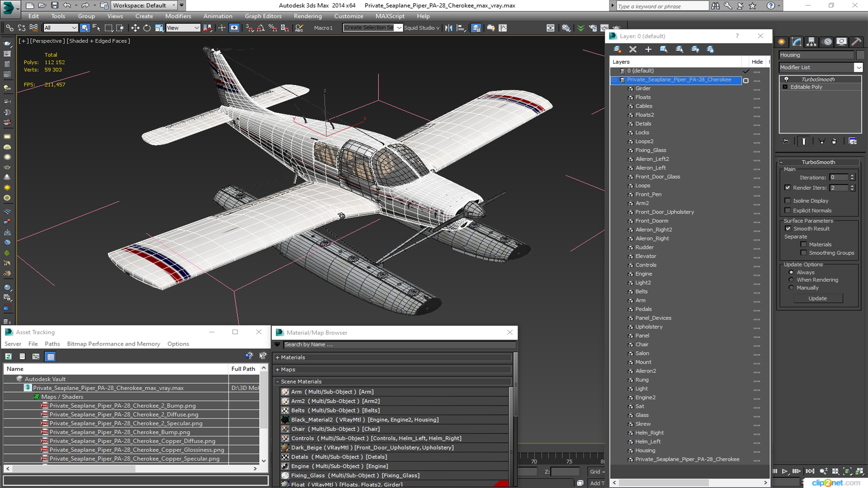Refresh Asset Tracking list icon
The image size is (868, 488).
click(8, 357)
